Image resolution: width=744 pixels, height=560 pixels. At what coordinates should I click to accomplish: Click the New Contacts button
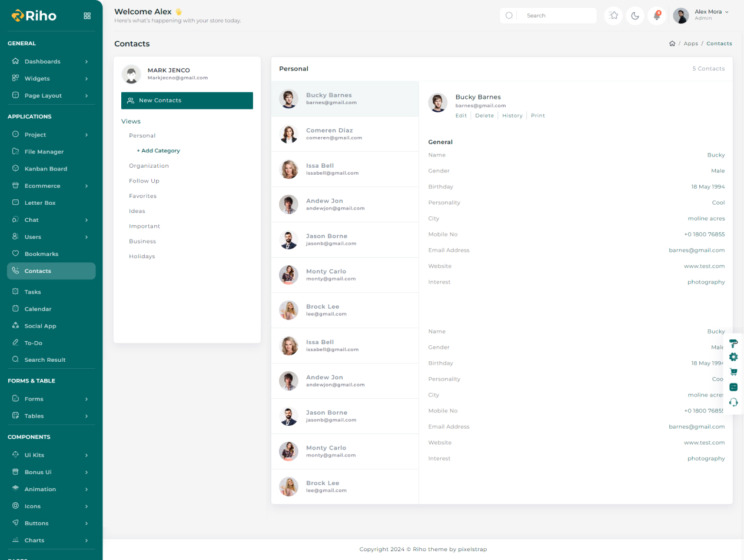(x=187, y=101)
